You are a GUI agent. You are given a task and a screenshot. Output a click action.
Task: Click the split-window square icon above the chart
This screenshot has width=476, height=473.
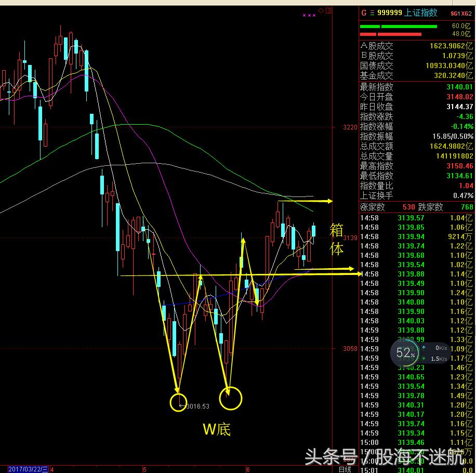tap(328, 10)
